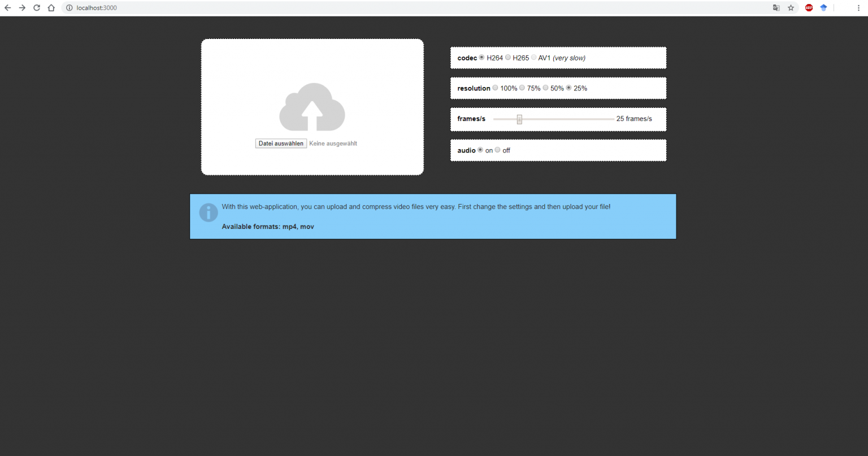The height and width of the screenshot is (456, 868).
Task: Reload the page with refresh icon
Action: click(37, 8)
